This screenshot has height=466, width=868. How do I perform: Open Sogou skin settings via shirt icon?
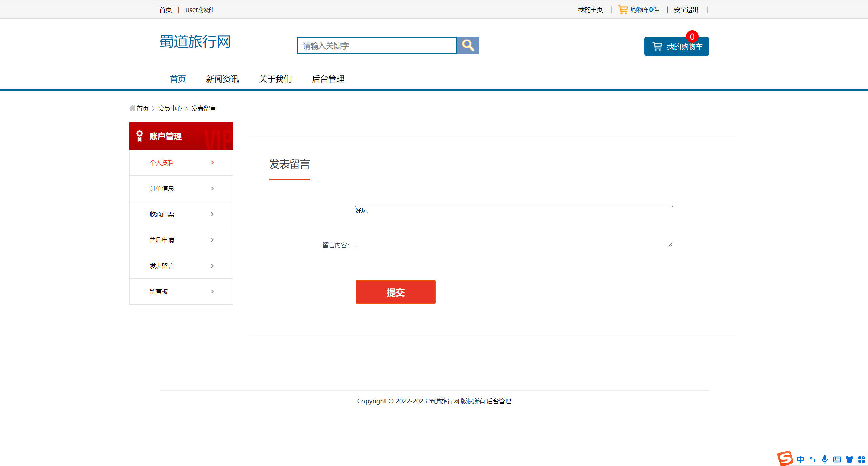[849, 459]
